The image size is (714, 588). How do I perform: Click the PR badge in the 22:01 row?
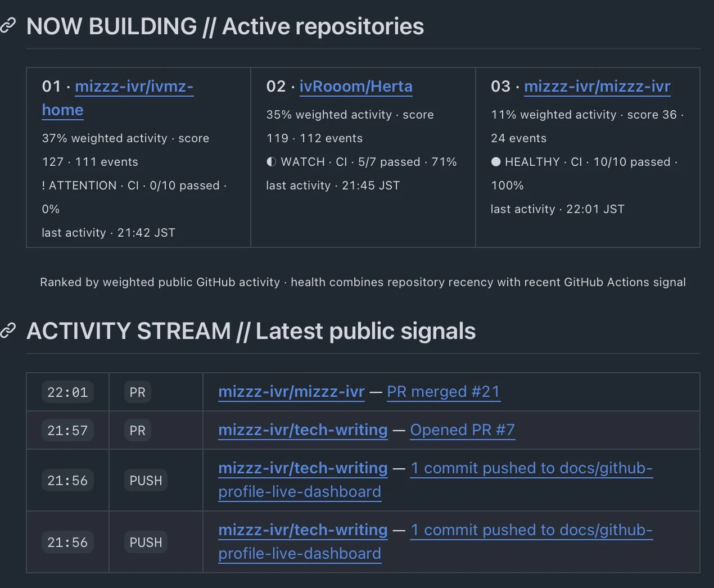(137, 392)
